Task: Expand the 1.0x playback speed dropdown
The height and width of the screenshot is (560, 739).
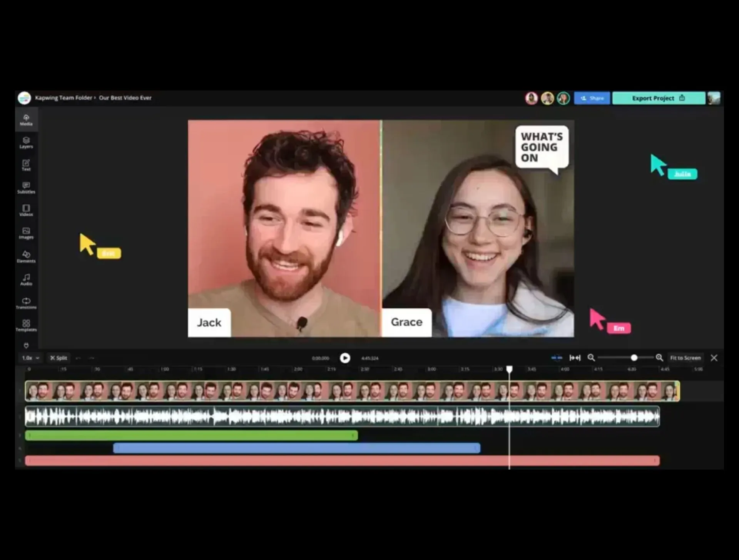Action: (x=31, y=358)
